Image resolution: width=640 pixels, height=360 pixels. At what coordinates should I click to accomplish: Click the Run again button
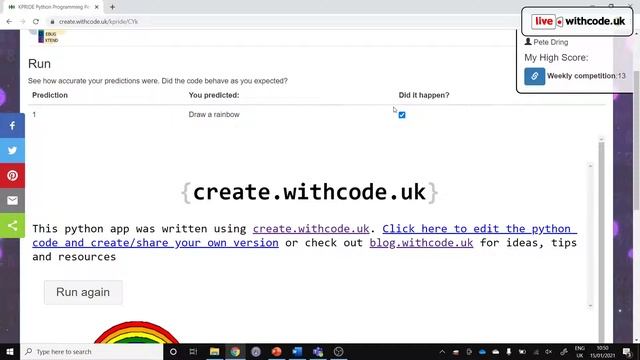tap(83, 292)
